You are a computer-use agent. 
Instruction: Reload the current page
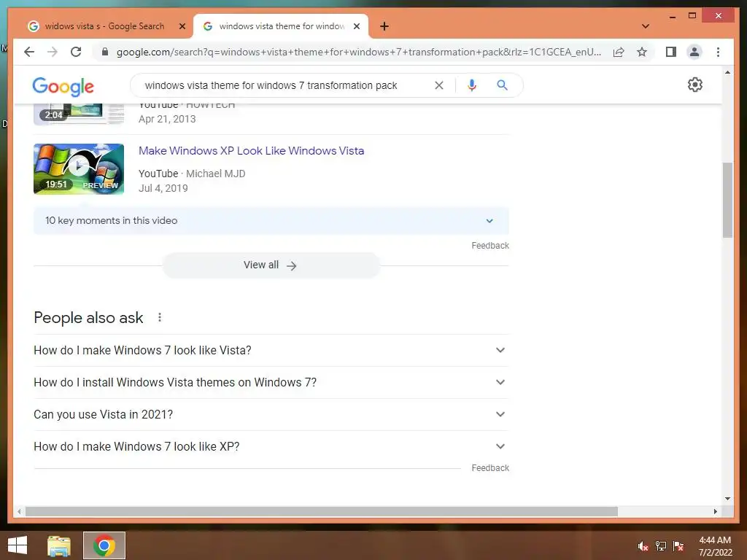(x=76, y=52)
